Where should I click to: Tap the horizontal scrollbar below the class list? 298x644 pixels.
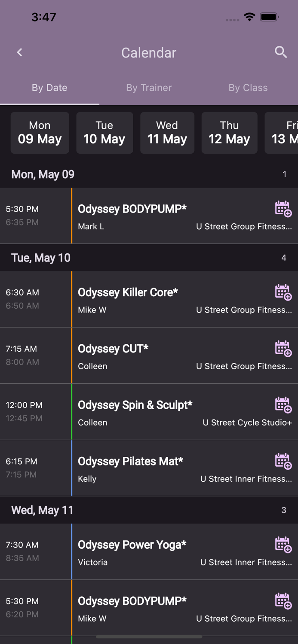pos(149,637)
